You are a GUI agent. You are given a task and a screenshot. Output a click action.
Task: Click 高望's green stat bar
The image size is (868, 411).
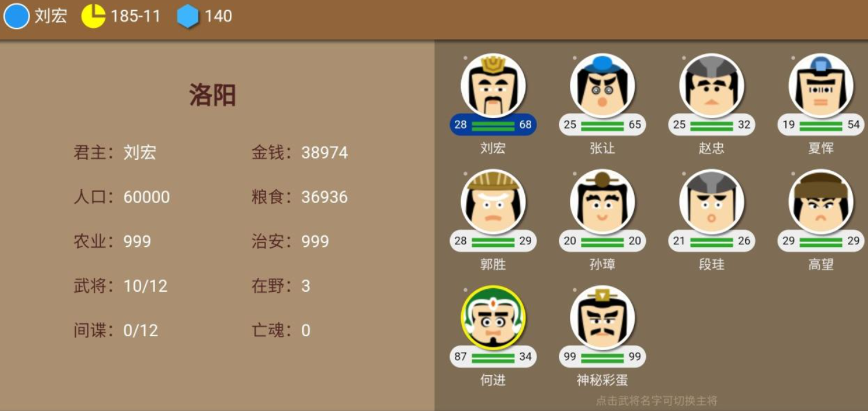click(x=821, y=241)
